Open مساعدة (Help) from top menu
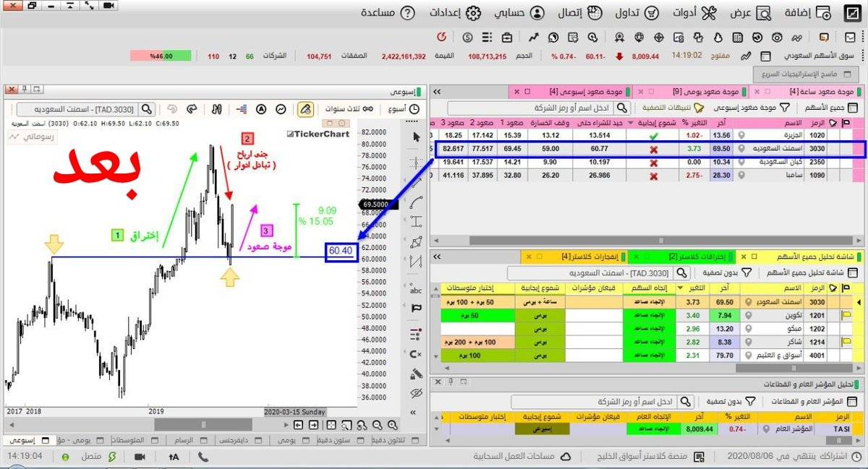The width and height of the screenshot is (868, 469). (x=388, y=13)
